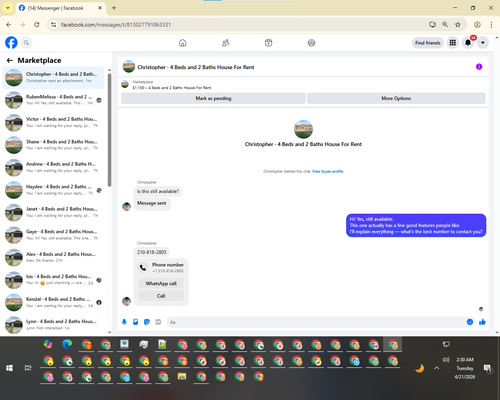Open the Isis conversation
Screen dimensions: 500x400
(x=53, y=280)
